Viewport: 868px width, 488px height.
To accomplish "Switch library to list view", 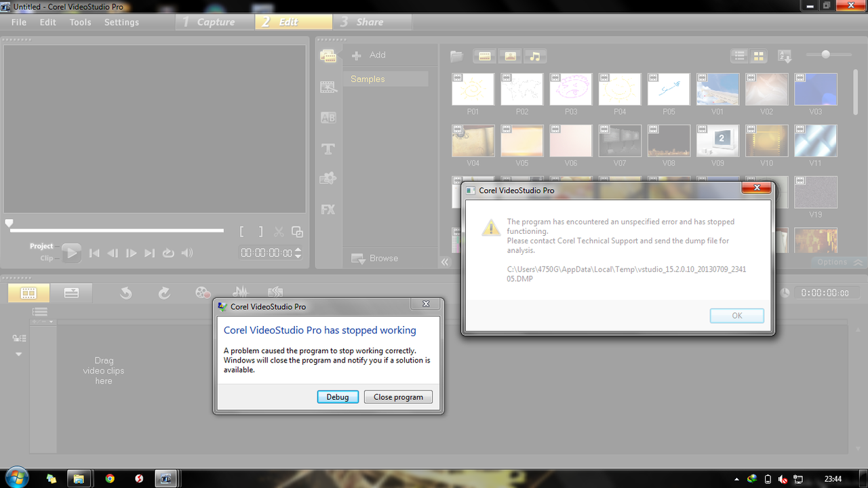I will pyautogui.click(x=740, y=56).
